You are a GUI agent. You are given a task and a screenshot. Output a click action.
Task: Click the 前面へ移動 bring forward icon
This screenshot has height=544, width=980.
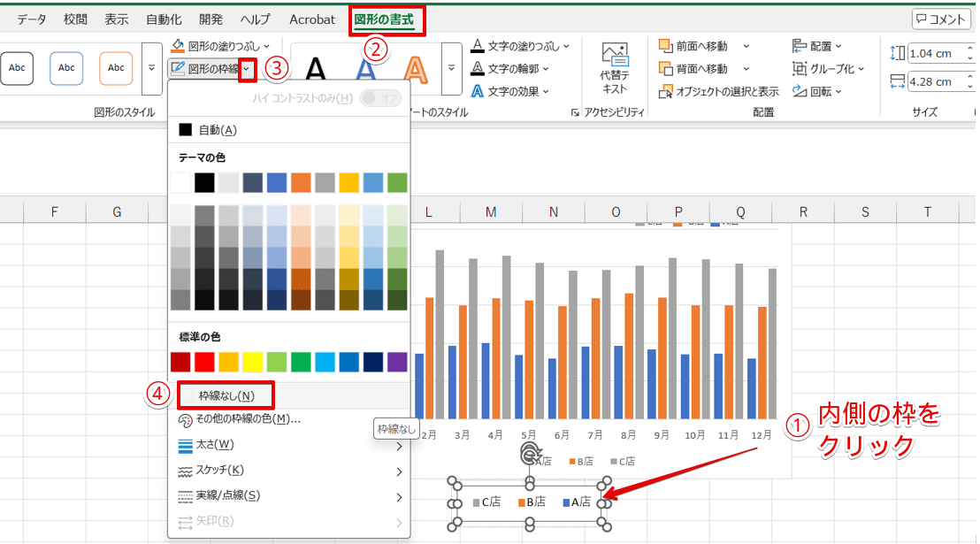pos(667,46)
